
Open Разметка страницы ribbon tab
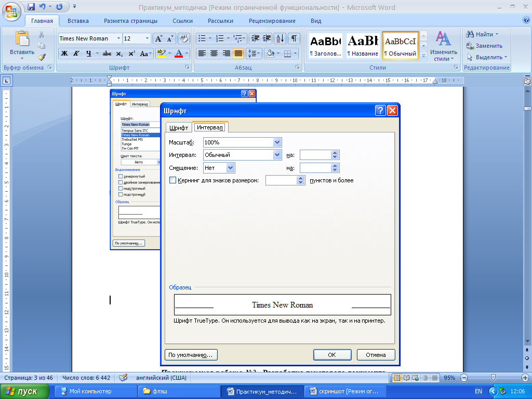pyautogui.click(x=130, y=21)
